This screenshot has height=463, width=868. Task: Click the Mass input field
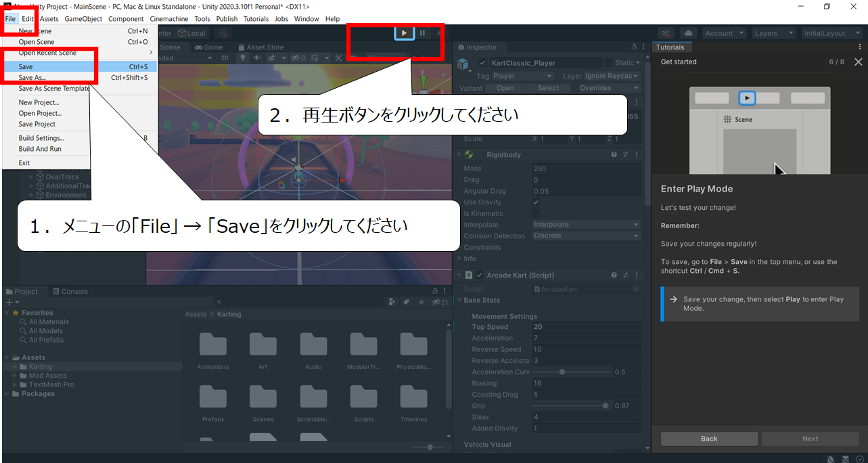[586, 169]
